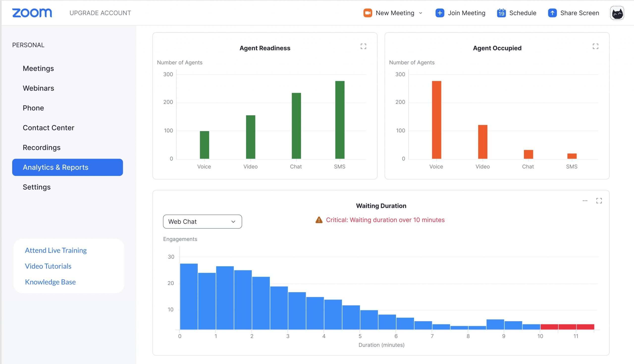Expand the Waiting Duration chart fullscreen
The width and height of the screenshot is (634, 364).
coord(599,200)
